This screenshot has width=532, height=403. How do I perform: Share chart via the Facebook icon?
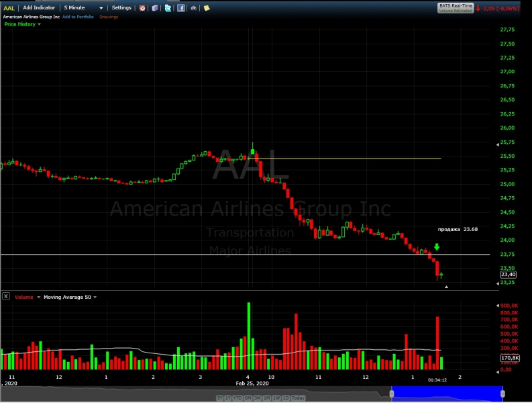pyautogui.click(x=181, y=8)
